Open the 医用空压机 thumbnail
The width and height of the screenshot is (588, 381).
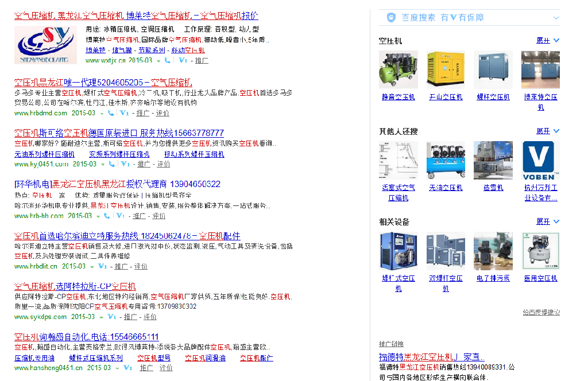pos(540,251)
